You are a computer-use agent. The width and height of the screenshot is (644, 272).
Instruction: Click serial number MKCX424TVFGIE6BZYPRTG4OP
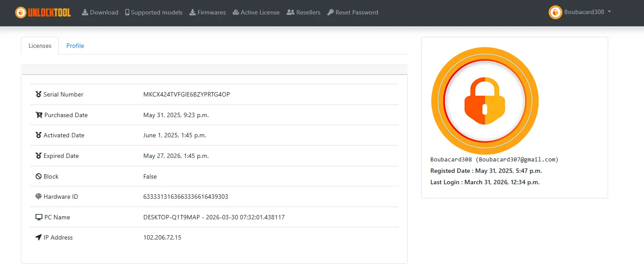[187, 94]
